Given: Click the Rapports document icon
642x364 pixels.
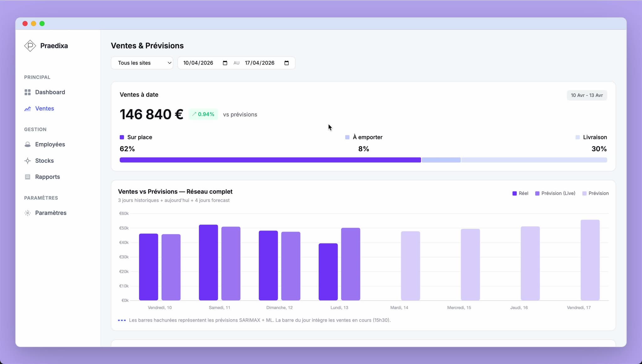Looking at the screenshot, I should click(28, 177).
